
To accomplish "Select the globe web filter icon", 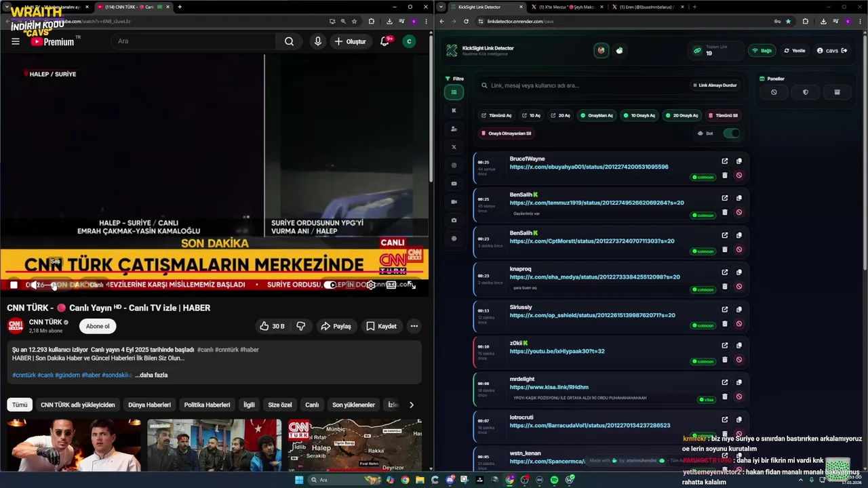I will coord(454,239).
